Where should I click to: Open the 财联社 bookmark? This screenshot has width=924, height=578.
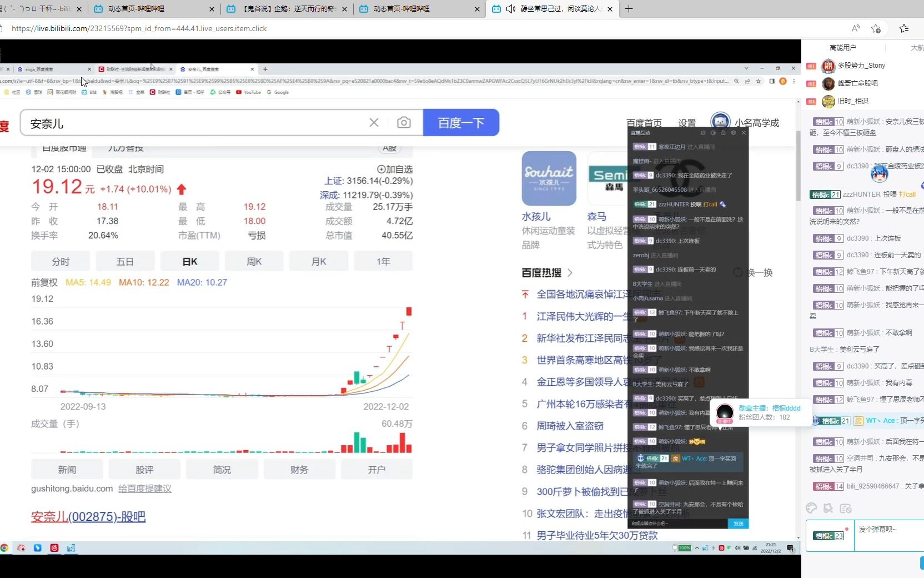[x=160, y=92]
